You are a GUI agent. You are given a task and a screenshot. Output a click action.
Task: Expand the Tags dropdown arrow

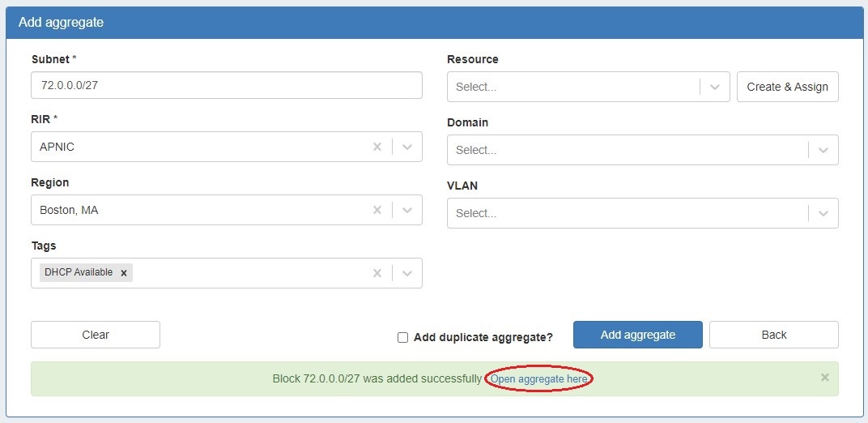click(407, 273)
